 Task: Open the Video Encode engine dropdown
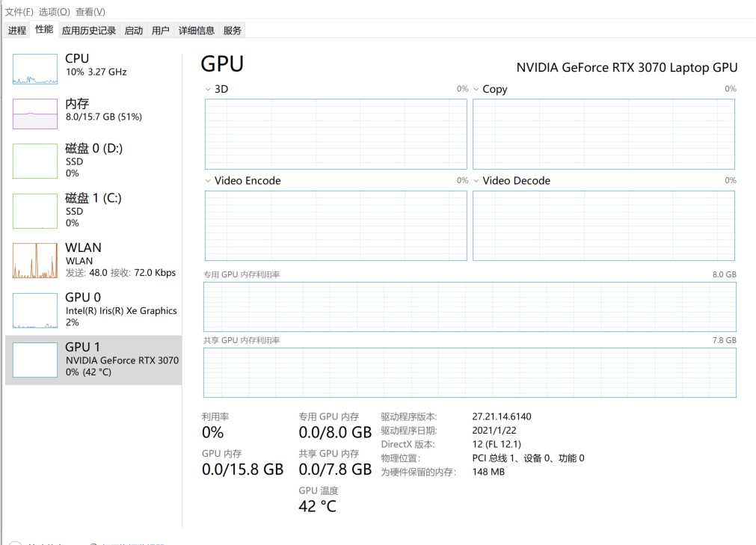coord(208,181)
